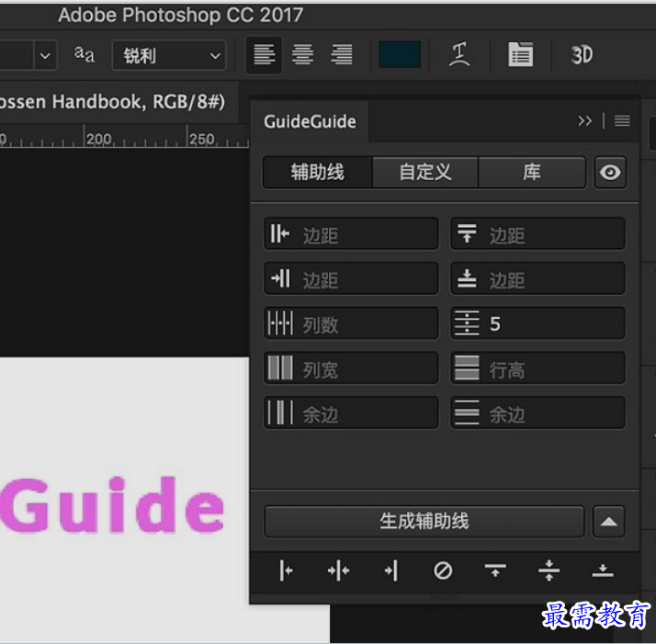This screenshot has width=656, height=644.
Task: Add guide to bottom edge icon
Action: point(603,571)
